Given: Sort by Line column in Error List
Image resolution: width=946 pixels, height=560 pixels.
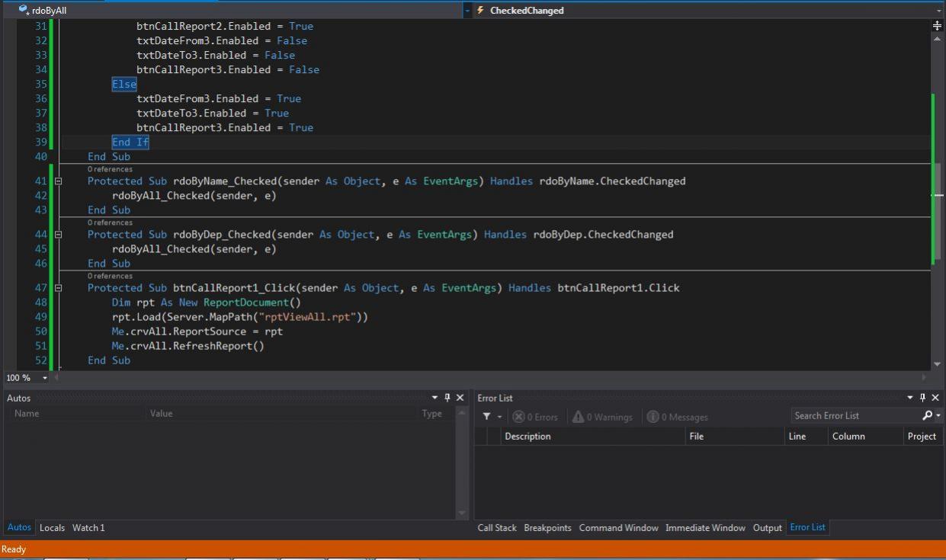Looking at the screenshot, I should pyautogui.click(x=806, y=437).
